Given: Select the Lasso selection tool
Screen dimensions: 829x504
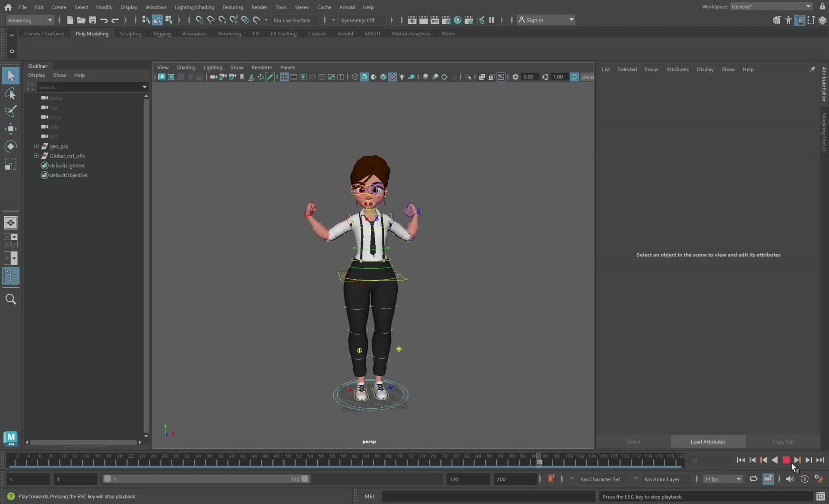Looking at the screenshot, I should click(x=11, y=94).
